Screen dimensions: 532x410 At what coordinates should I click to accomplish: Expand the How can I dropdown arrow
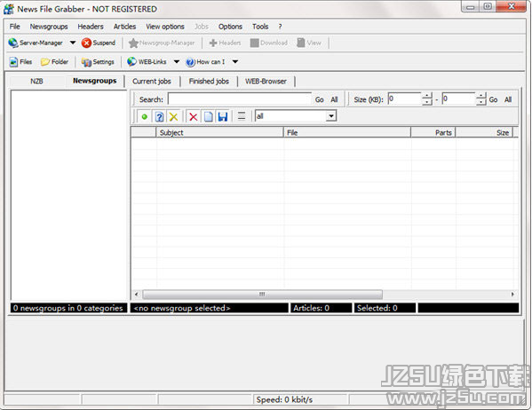235,62
